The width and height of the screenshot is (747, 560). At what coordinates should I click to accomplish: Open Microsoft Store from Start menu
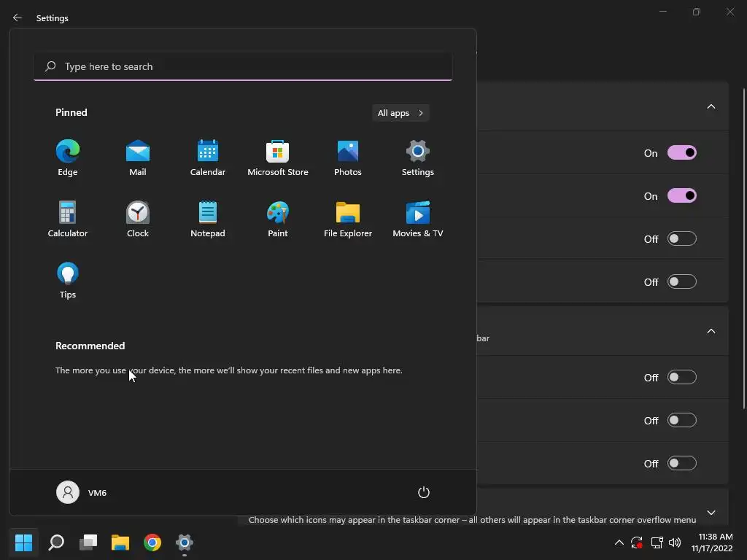(x=278, y=158)
